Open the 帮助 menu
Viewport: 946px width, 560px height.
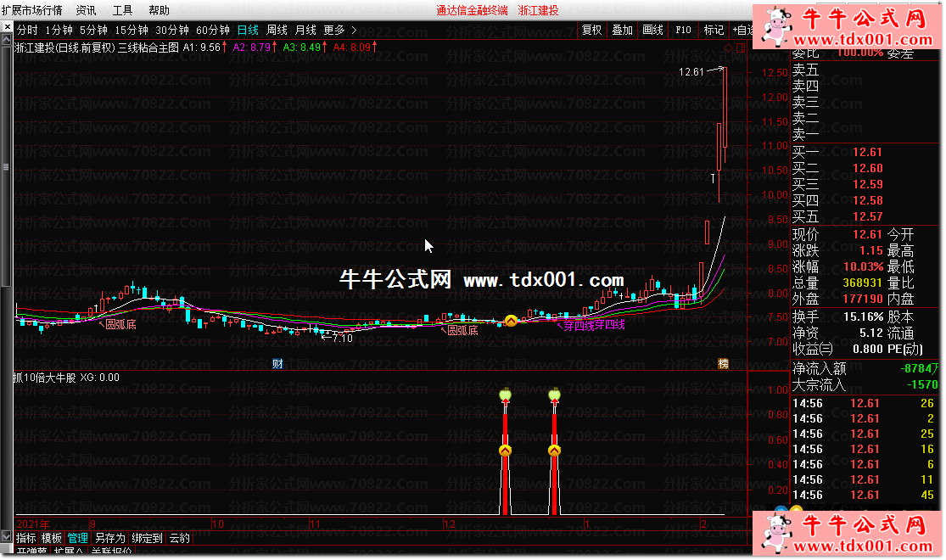(x=159, y=10)
